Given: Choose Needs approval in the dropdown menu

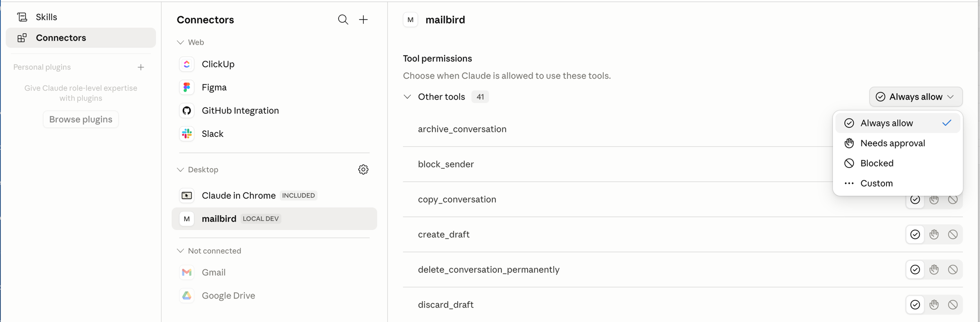Looking at the screenshot, I should coord(898,143).
